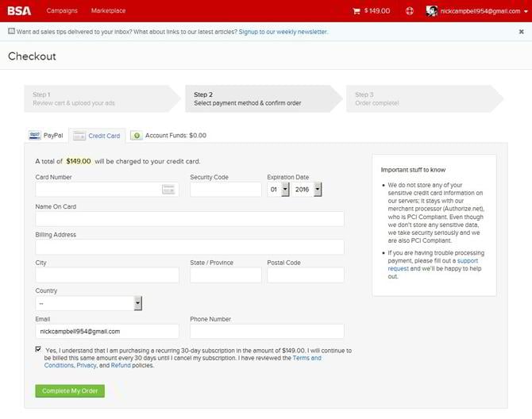
Task: Click the help lifebuoy icon in header
Action: coord(410,11)
